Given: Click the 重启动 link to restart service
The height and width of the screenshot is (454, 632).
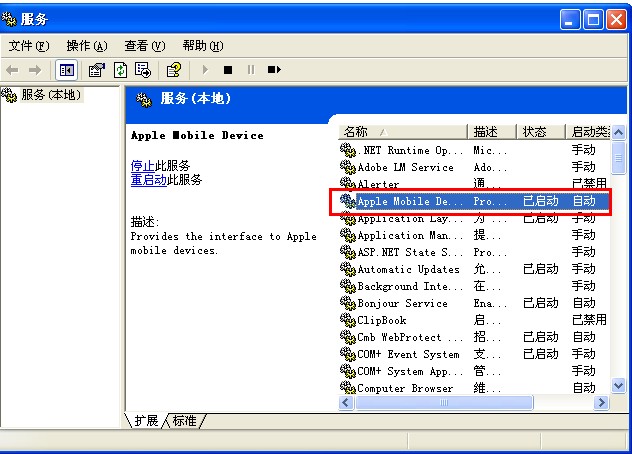Looking at the screenshot, I should 149,179.
